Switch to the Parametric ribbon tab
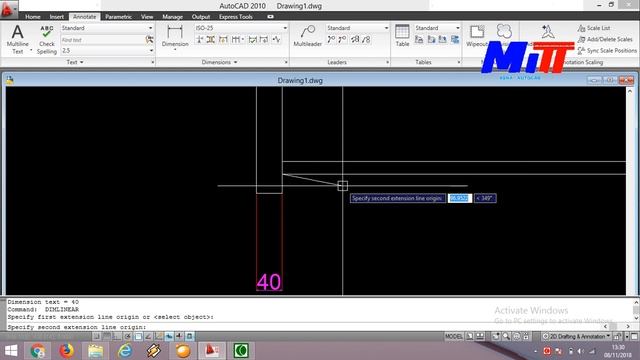 click(x=118, y=17)
